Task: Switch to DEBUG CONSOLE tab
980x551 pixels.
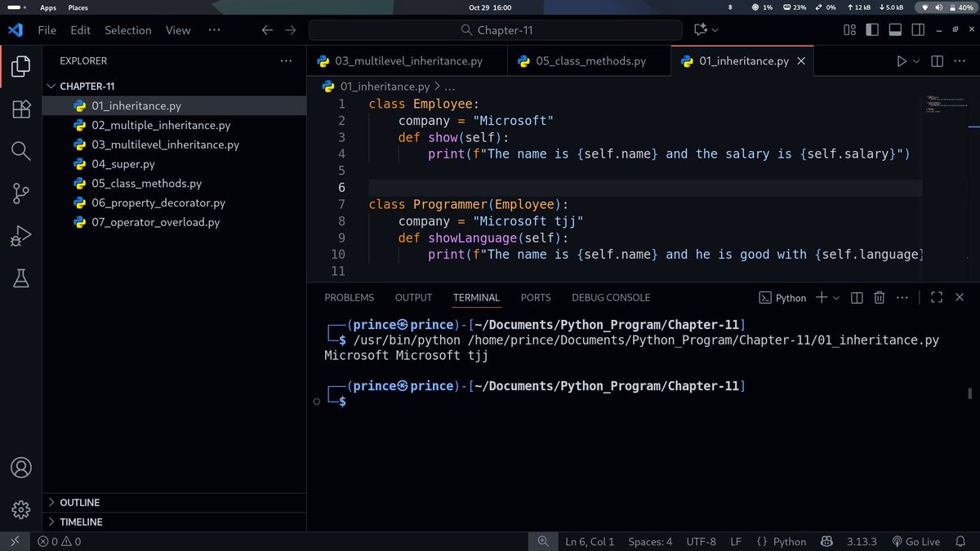Action: click(x=611, y=298)
